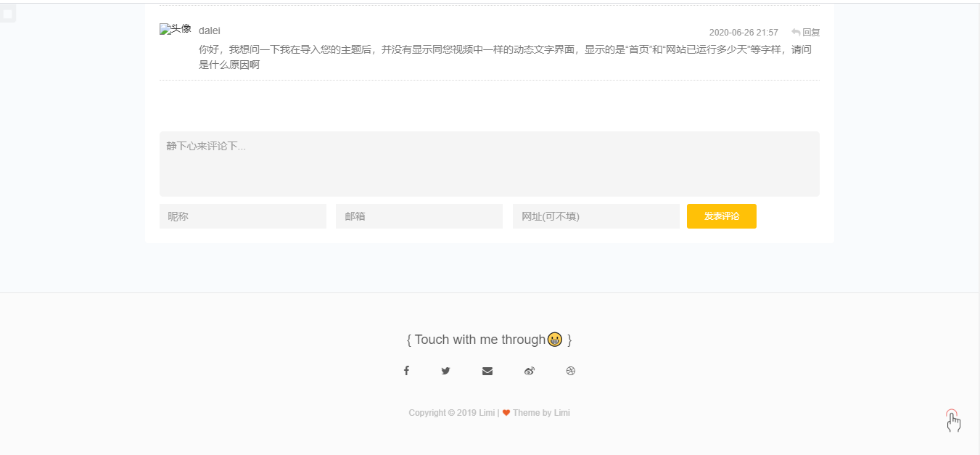Open the Weibo icon in footer
Viewport: 980px width, 455px height.
529,371
